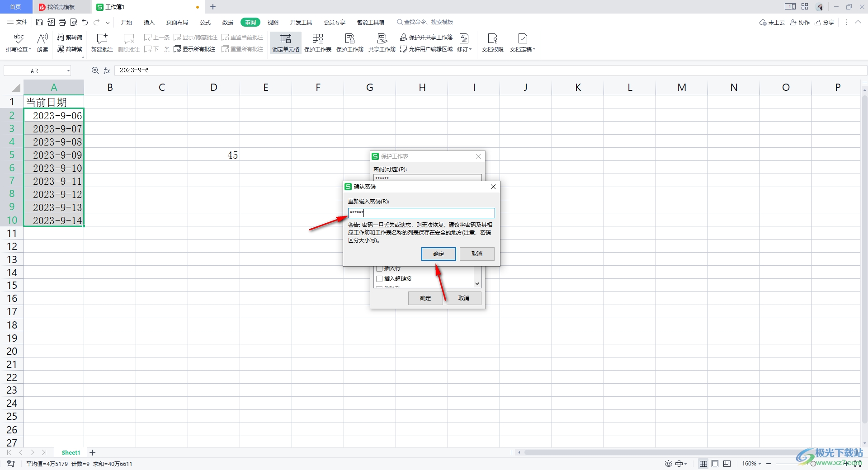
Task: Check the 插入超链接 checkbox in Protect Sheet dialog
Action: [379, 279]
